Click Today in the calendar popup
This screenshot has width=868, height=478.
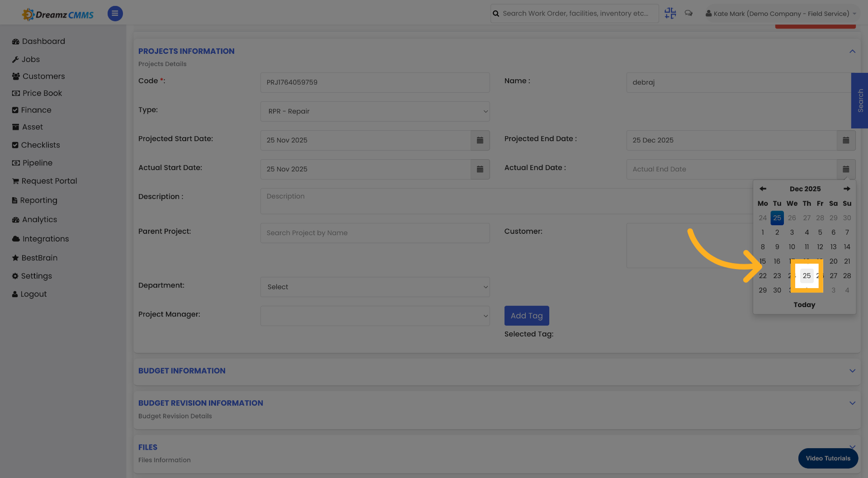coord(804,305)
